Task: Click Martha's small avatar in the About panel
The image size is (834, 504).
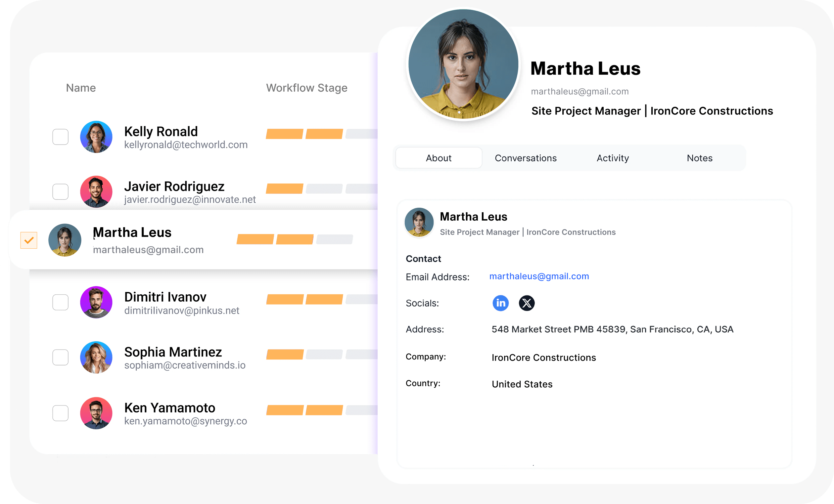Action: point(419,222)
